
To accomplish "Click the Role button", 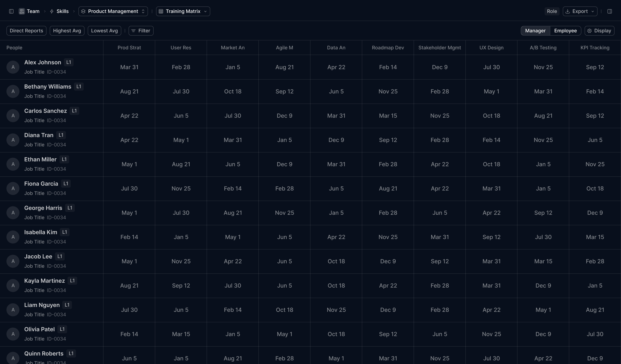I will click(x=552, y=11).
